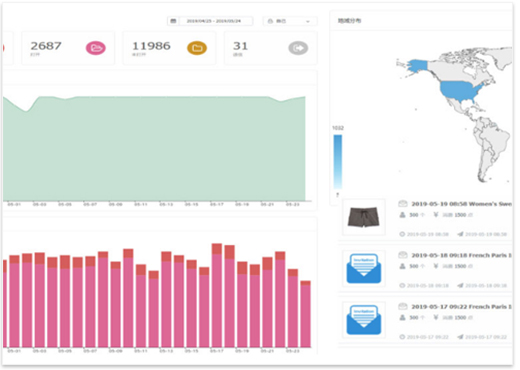Select the 2019-05-18 Invitation envelope thumbnail
The height and width of the screenshot is (370, 520).
click(x=364, y=268)
